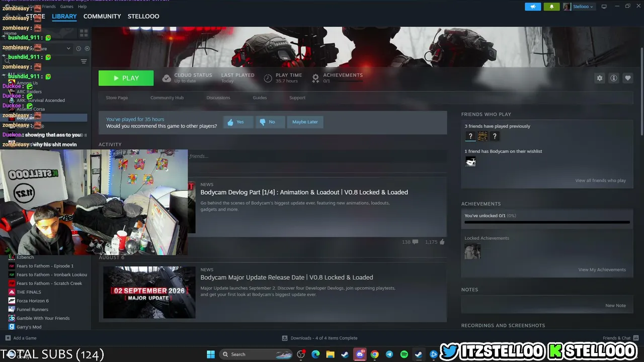Open Discussions for this game
The height and width of the screenshot is (362, 644).
[218, 98]
